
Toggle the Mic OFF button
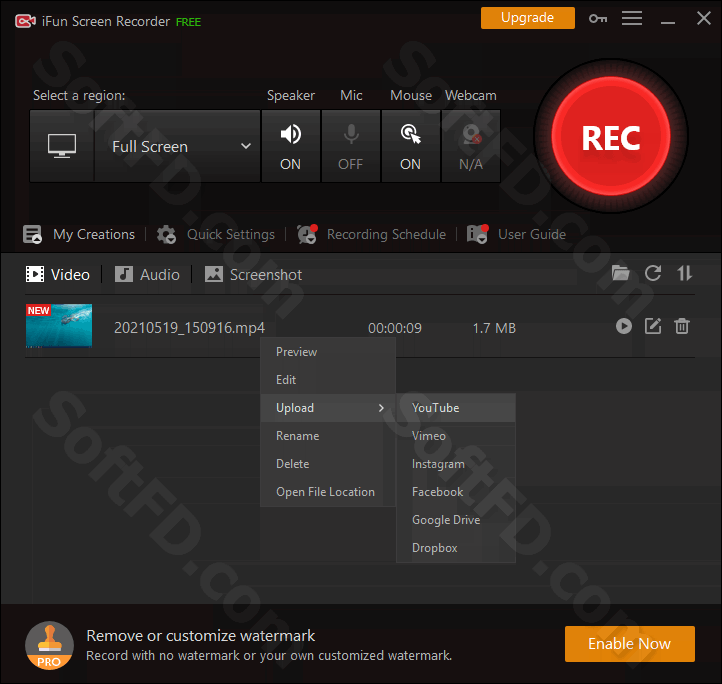[x=351, y=146]
